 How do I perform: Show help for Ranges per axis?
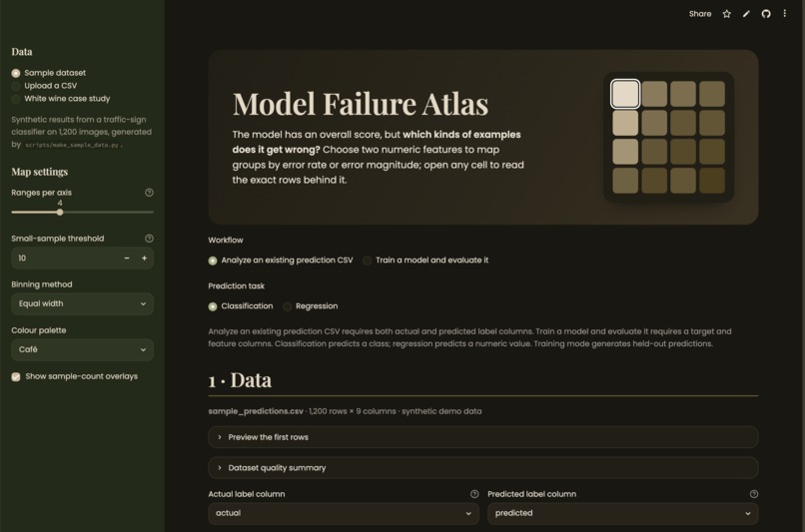(x=149, y=193)
